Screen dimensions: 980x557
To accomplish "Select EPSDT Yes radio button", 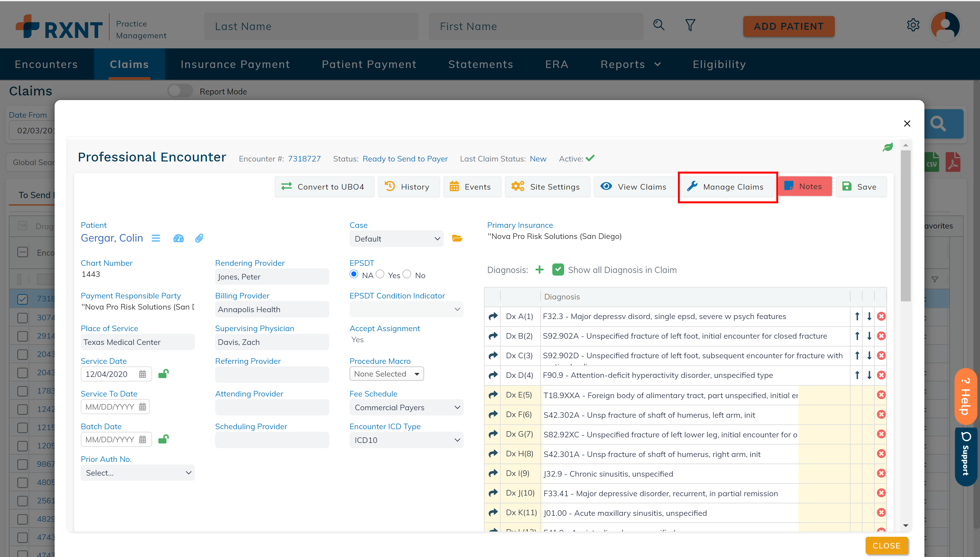I will click(380, 274).
